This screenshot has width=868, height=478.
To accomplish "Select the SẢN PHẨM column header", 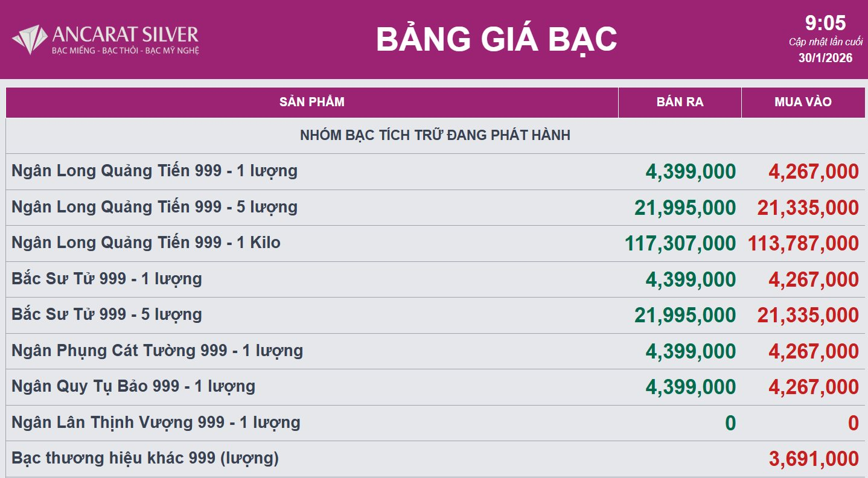I will pos(312,102).
